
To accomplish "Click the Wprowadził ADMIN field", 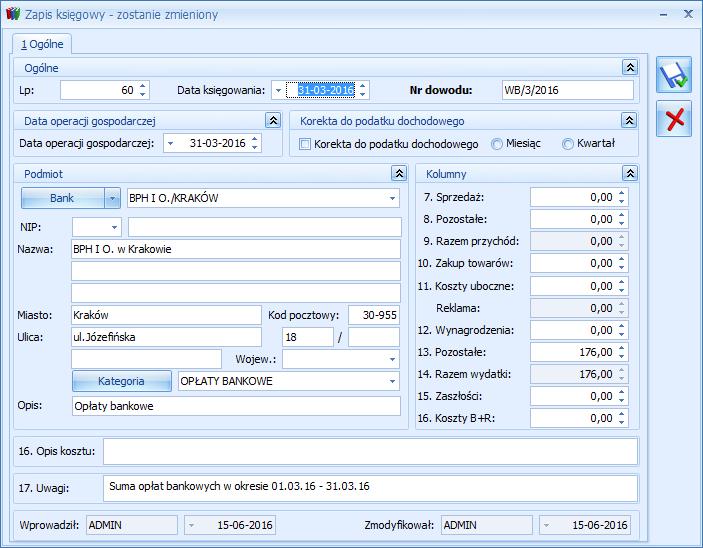I will click(x=132, y=525).
